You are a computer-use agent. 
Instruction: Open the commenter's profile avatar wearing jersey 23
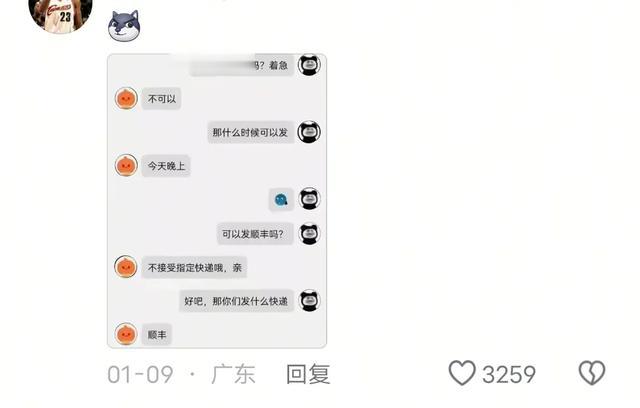pyautogui.click(x=60, y=14)
